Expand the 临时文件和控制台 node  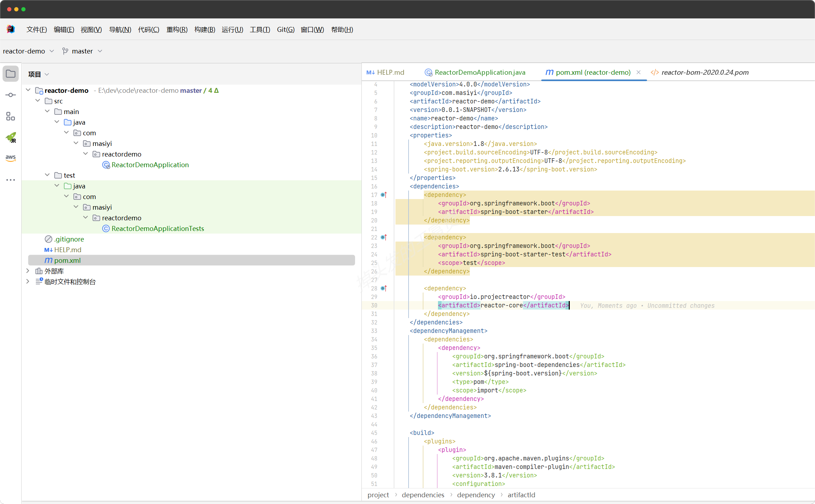28,282
